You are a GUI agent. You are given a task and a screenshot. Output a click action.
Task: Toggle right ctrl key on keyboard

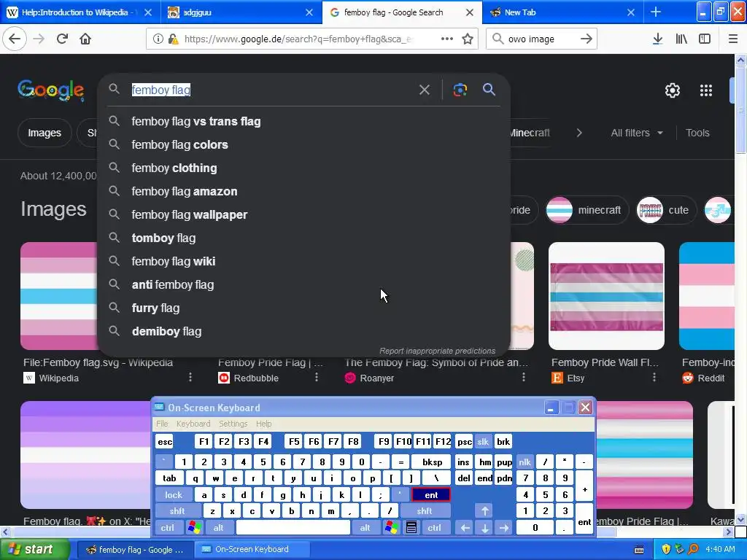pyautogui.click(x=435, y=528)
